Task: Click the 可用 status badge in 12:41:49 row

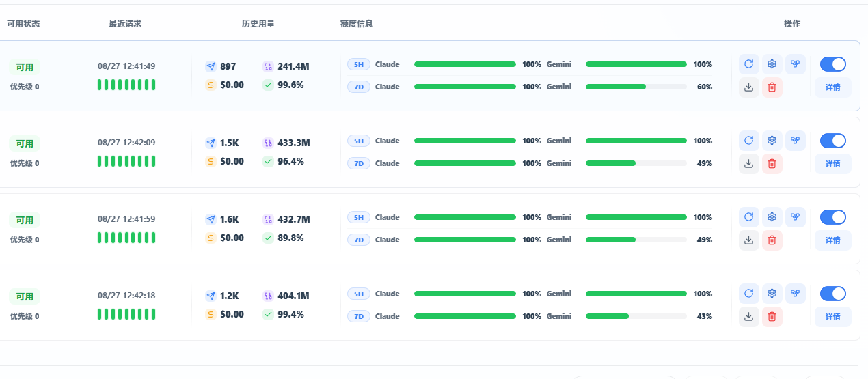Action: [x=25, y=68]
